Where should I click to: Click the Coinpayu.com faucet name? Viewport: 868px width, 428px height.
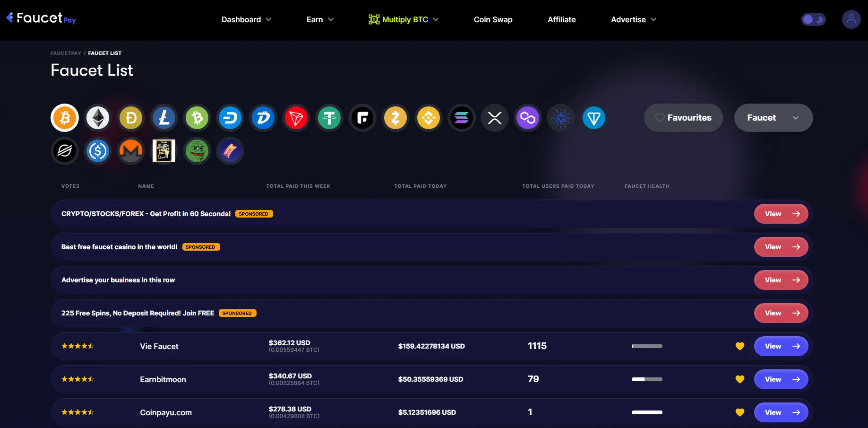tap(166, 412)
